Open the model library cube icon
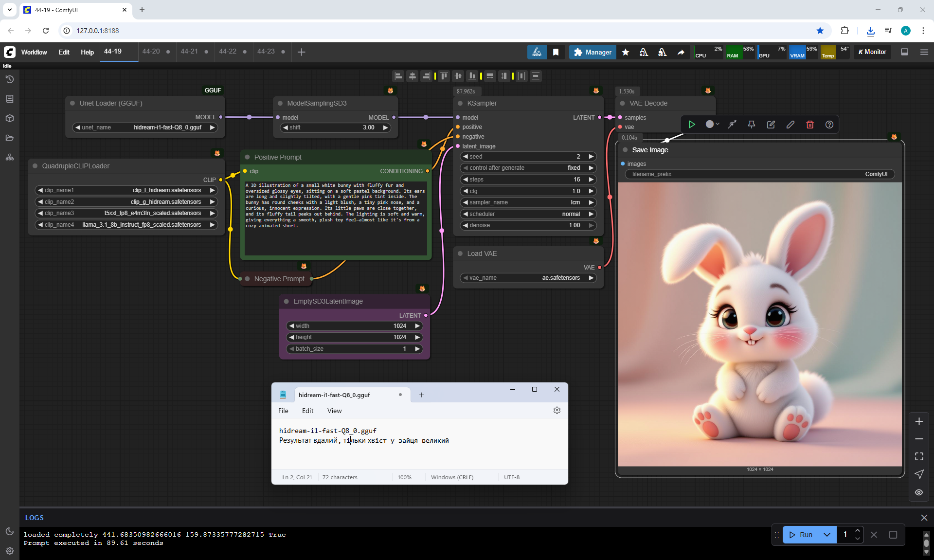Viewport: 934px width, 560px height. point(10,118)
